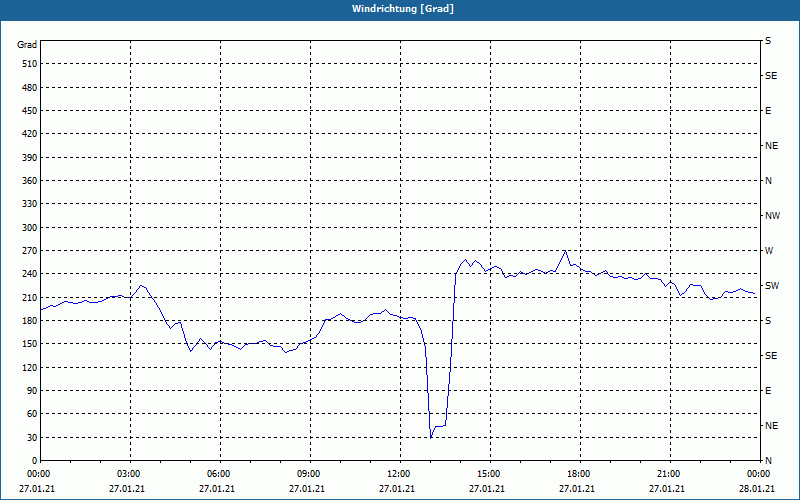The height and width of the screenshot is (500, 800).
Task: Select the 510 y-axis value
Action: click(30, 64)
